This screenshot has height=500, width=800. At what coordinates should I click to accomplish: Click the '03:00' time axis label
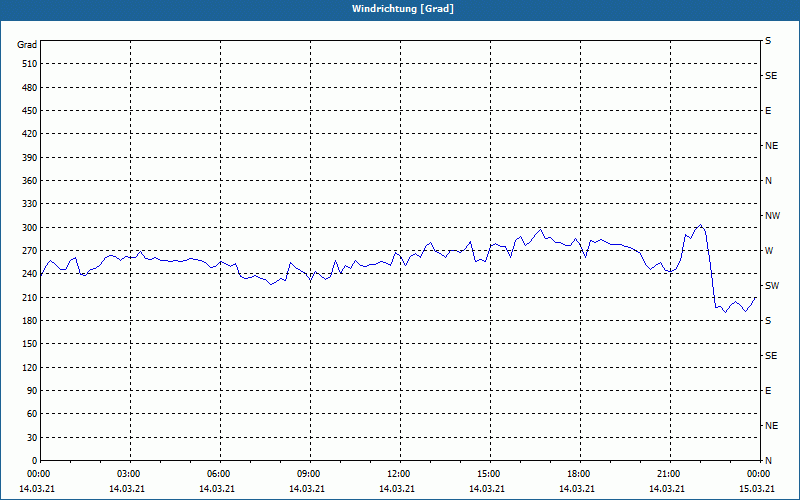(x=130, y=474)
